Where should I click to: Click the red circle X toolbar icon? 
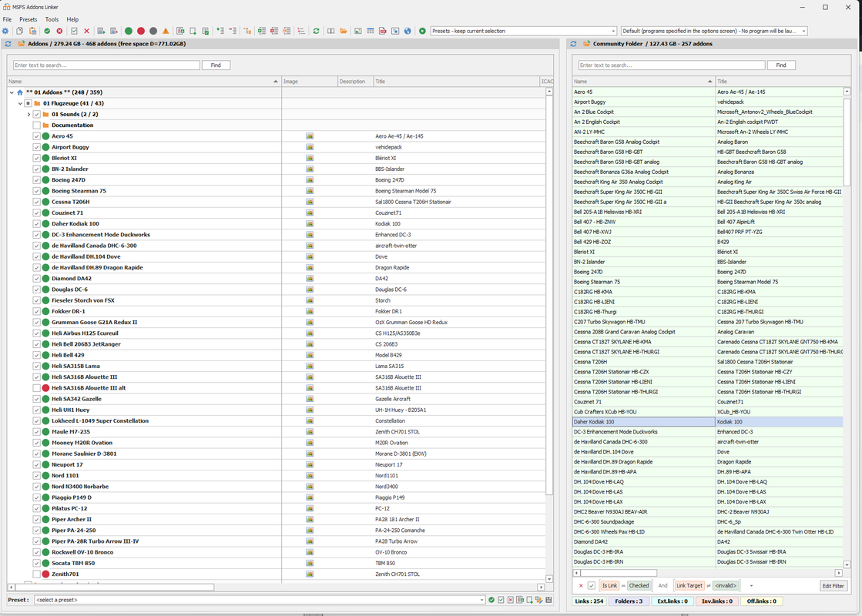[x=59, y=32]
